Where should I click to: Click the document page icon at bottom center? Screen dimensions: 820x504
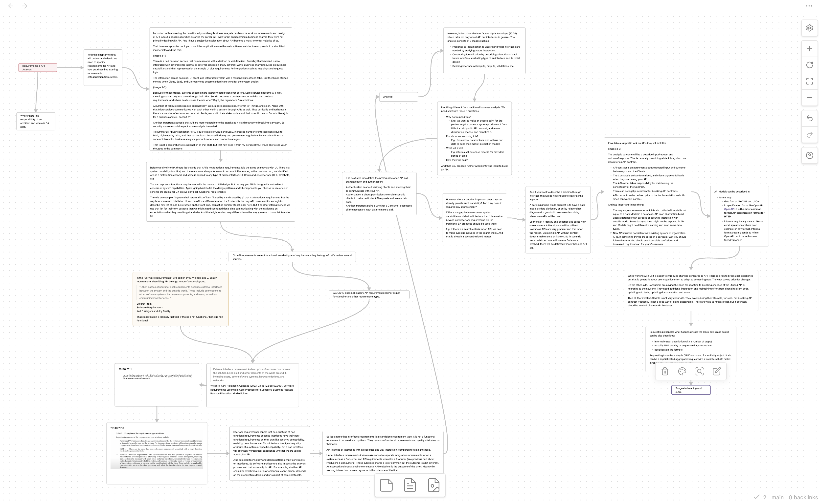tap(410, 485)
